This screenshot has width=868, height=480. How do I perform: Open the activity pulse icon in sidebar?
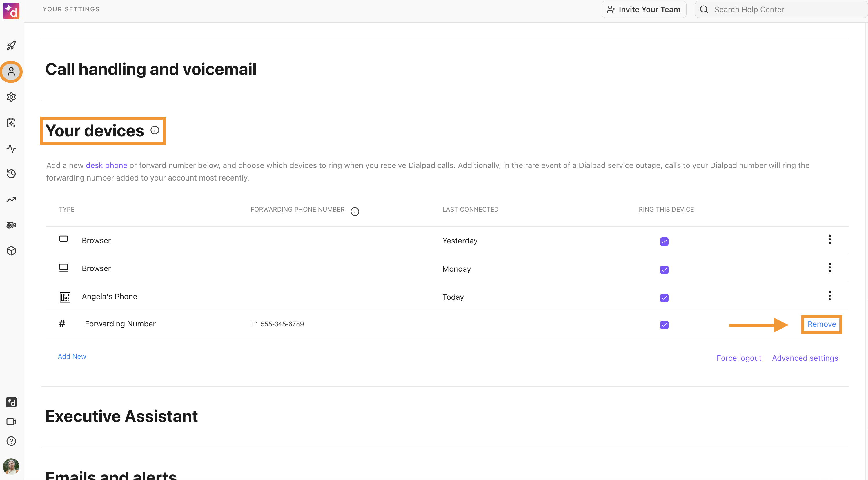coord(11,148)
